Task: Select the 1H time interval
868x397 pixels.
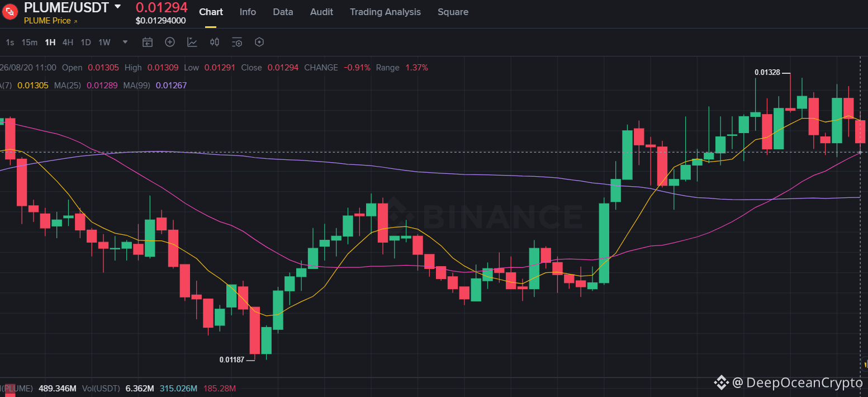Action: (50, 42)
